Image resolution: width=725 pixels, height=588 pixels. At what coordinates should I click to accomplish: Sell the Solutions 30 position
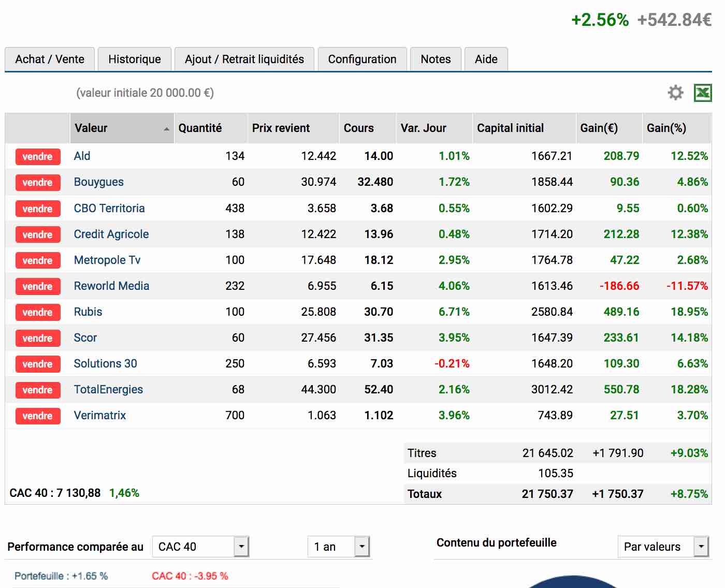pyautogui.click(x=38, y=364)
